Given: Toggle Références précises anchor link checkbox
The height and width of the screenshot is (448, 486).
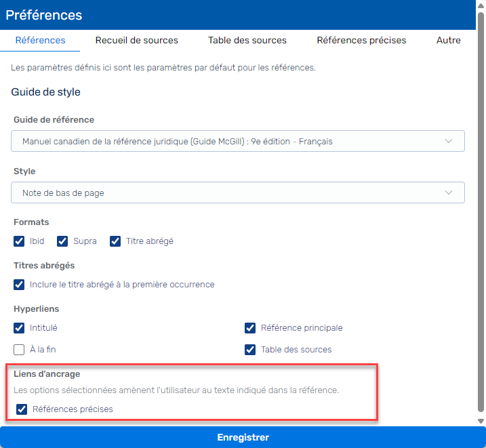Looking at the screenshot, I should tap(22, 409).
